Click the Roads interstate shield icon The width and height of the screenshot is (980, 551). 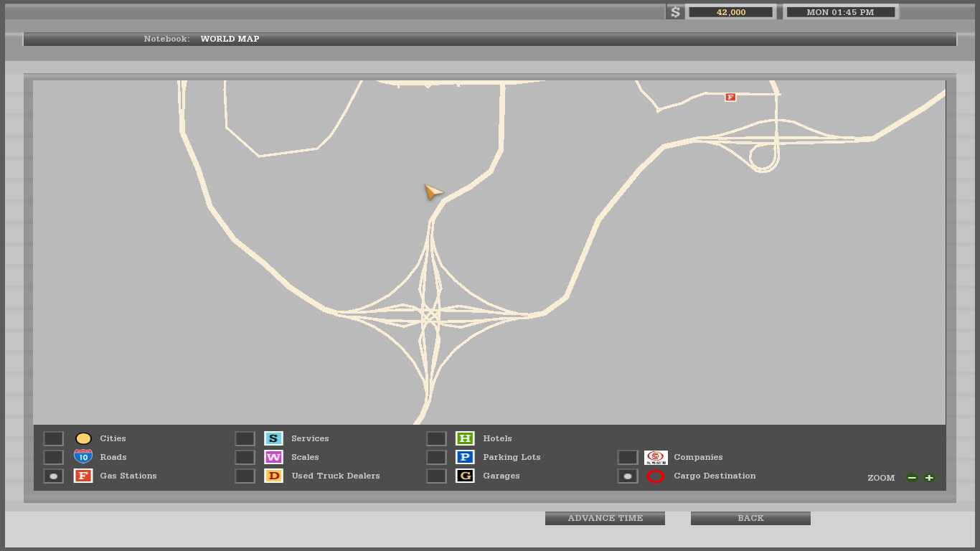[83, 456]
